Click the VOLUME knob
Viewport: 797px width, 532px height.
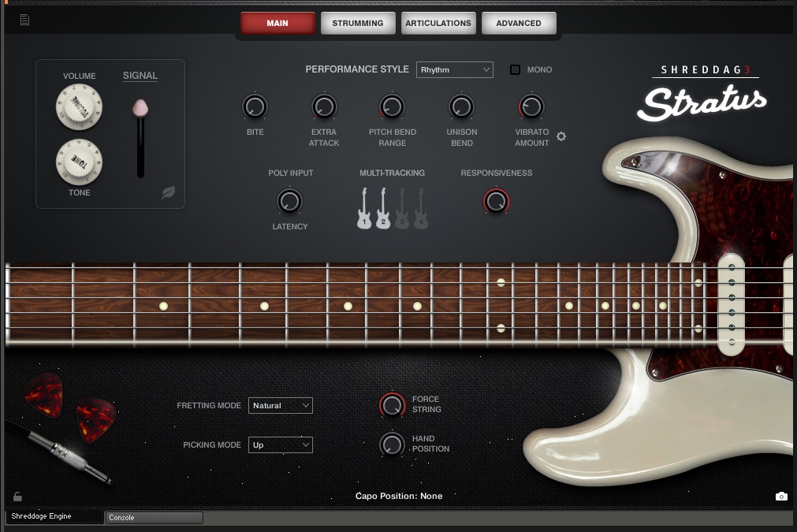pyautogui.click(x=79, y=107)
